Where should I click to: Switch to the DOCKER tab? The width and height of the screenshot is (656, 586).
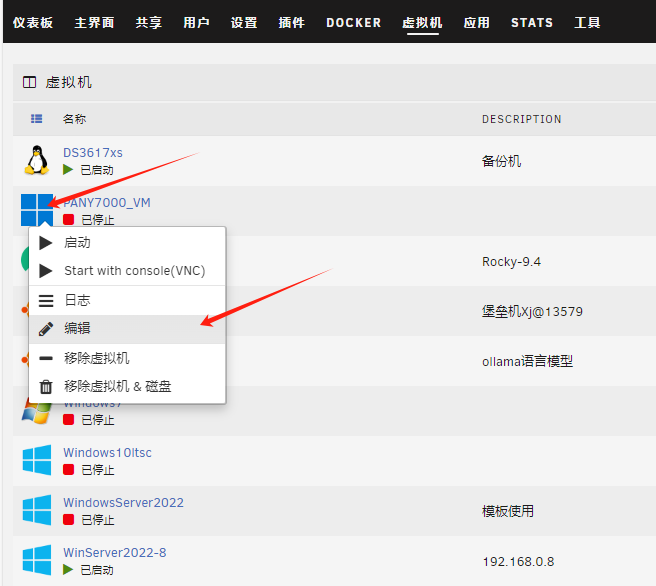(353, 22)
